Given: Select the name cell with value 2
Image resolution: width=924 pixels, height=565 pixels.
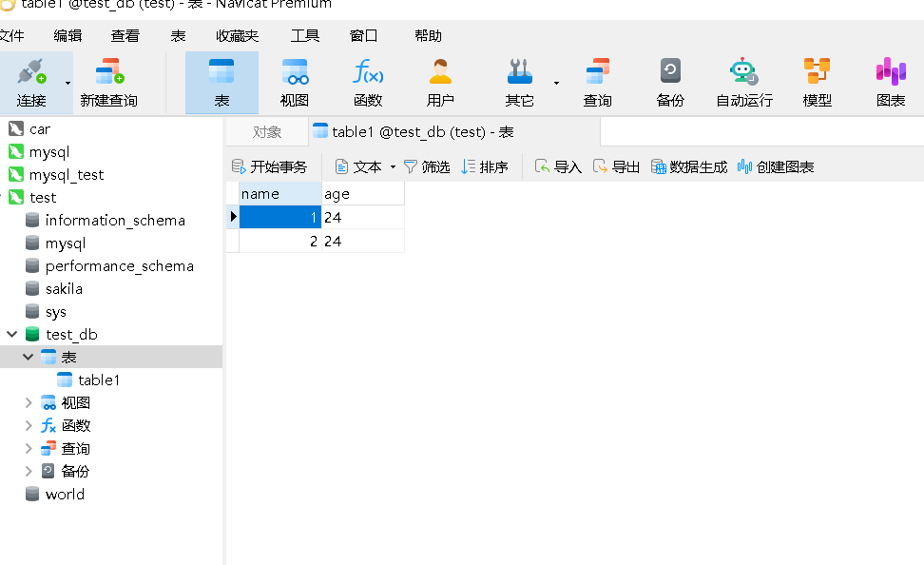Looking at the screenshot, I should pos(280,242).
